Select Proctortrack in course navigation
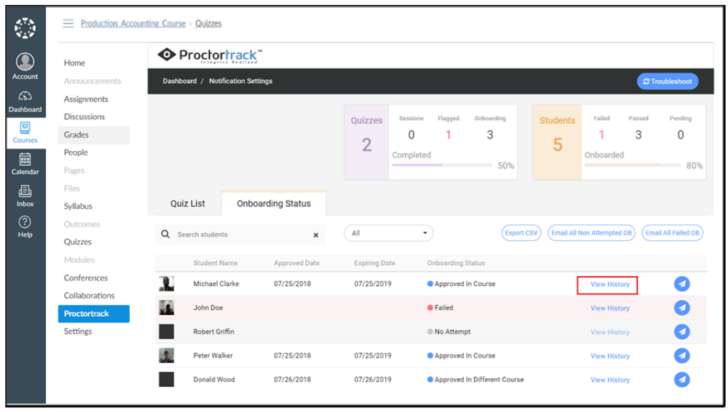Image resolution: width=728 pixels, height=412 pixels. (x=94, y=314)
